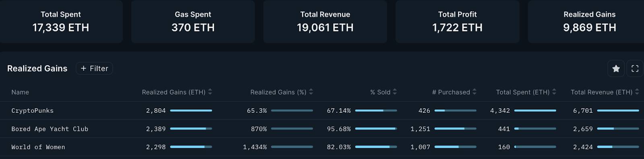The image size is (644, 159).
Task: Sort by % Sold arrows
Action: click(x=395, y=92)
